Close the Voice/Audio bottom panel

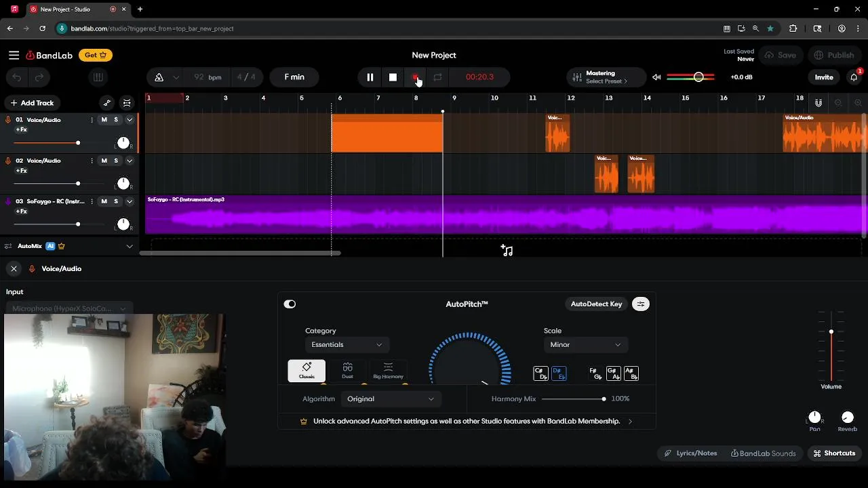14,269
